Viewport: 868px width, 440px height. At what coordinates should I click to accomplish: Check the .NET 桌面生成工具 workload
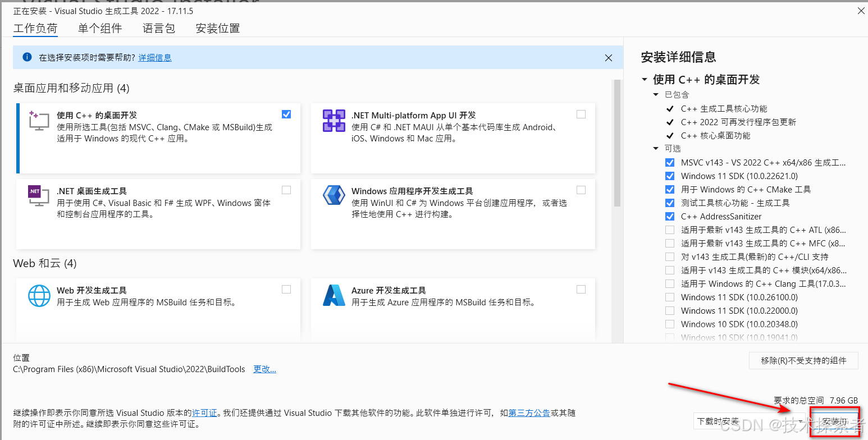click(286, 190)
